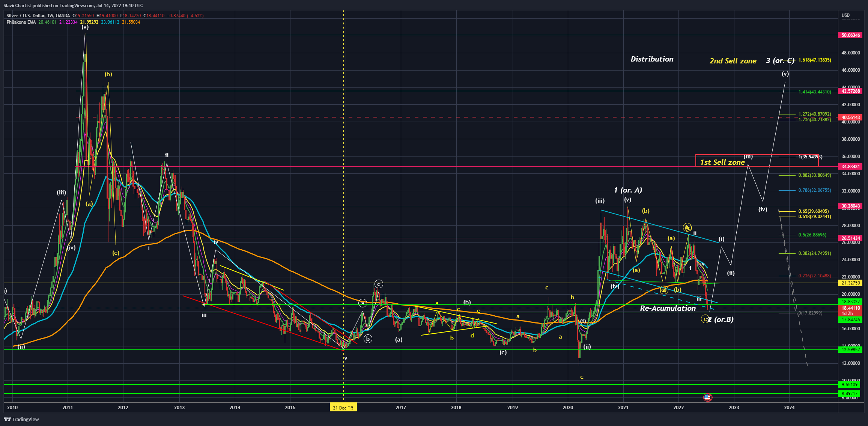The height and width of the screenshot is (426, 868).
Task: Click the Fibonacci 0.882(33.80649) level label
Action: pyautogui.click(x=815, y=175)
